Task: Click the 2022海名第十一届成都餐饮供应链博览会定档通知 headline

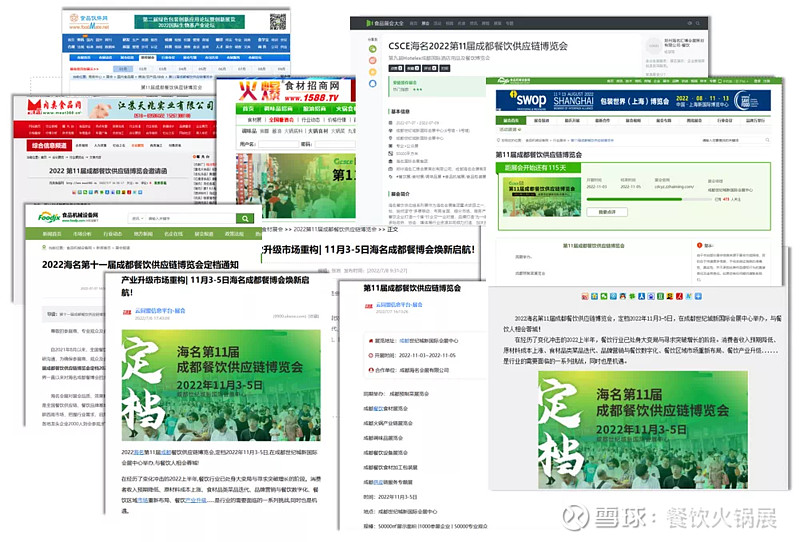Action: tap(140, 265)
